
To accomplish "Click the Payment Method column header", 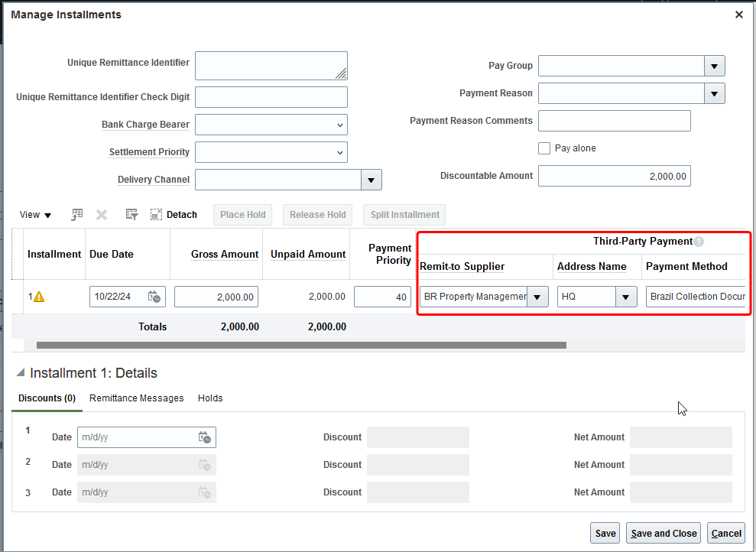I will click(x=686, y=267).
